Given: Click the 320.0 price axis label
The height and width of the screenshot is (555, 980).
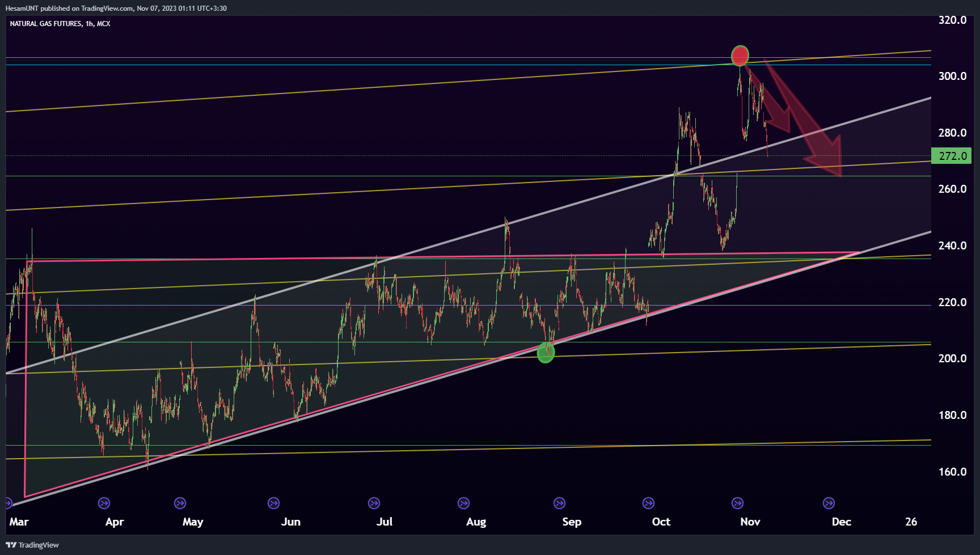Looking at the screenshot, I should (952, 20).
